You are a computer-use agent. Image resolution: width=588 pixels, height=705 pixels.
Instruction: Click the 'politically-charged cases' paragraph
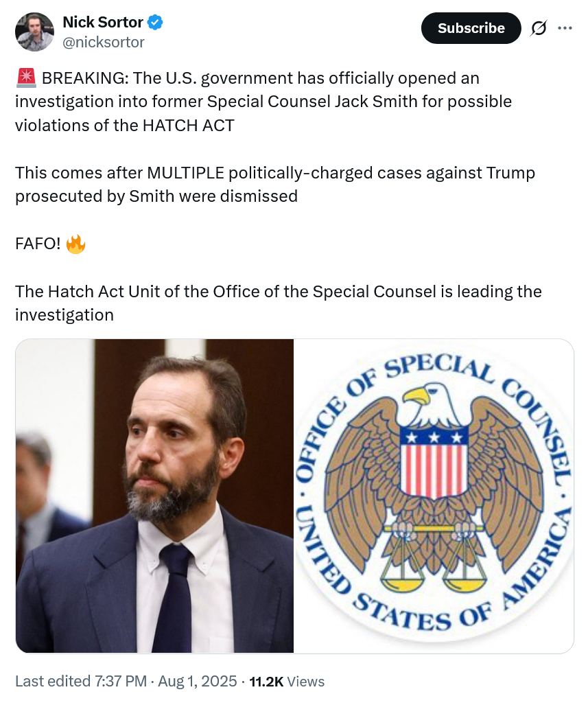pos(275,185)
